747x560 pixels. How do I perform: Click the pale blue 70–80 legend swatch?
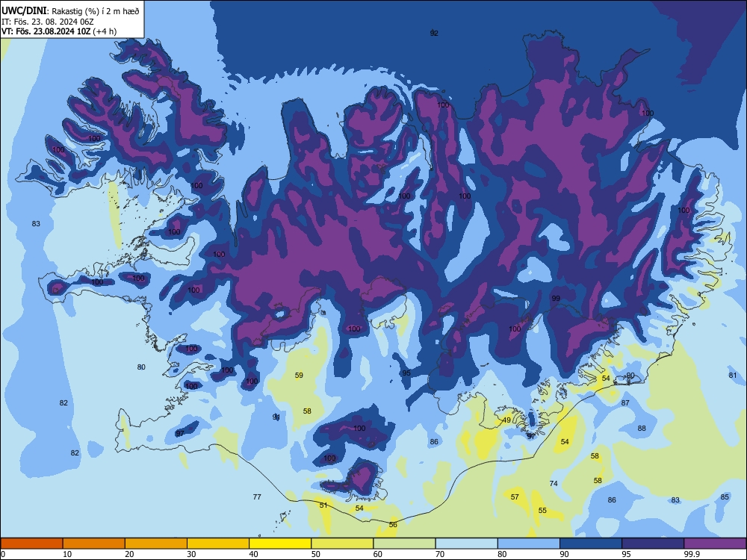pyautogui.click(x=466, y=544)
